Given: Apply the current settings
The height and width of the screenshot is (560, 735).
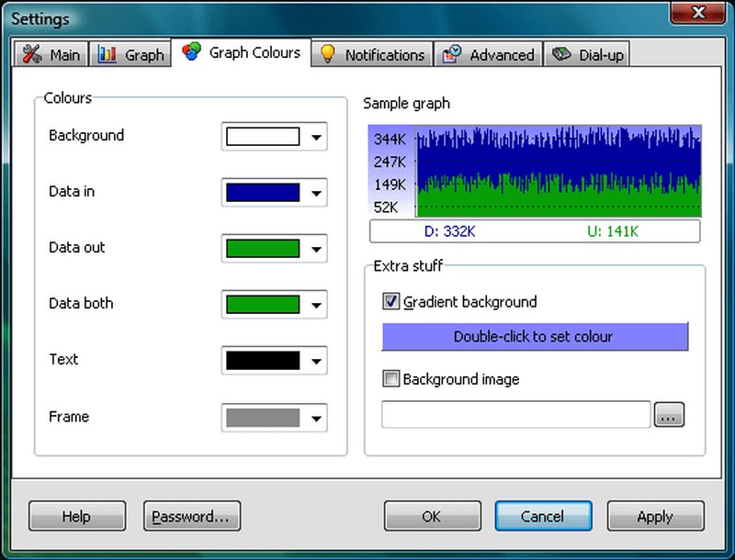Looking at the screenshot, I should point(655,516).
